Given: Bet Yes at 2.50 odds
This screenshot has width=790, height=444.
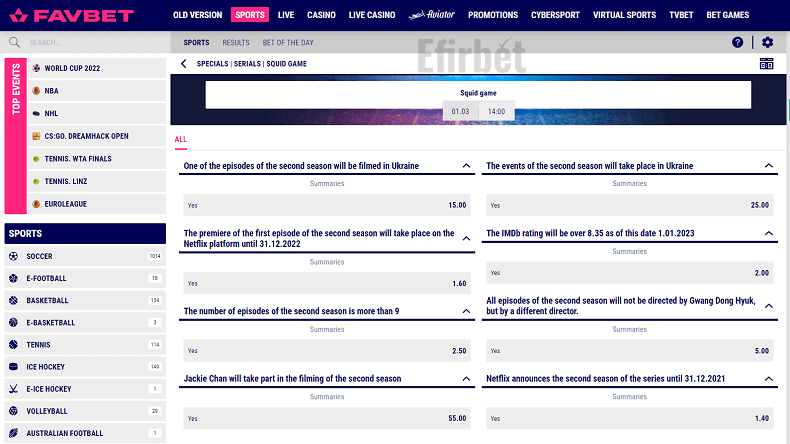Looking at the screenshot, I should pos(327,351).
